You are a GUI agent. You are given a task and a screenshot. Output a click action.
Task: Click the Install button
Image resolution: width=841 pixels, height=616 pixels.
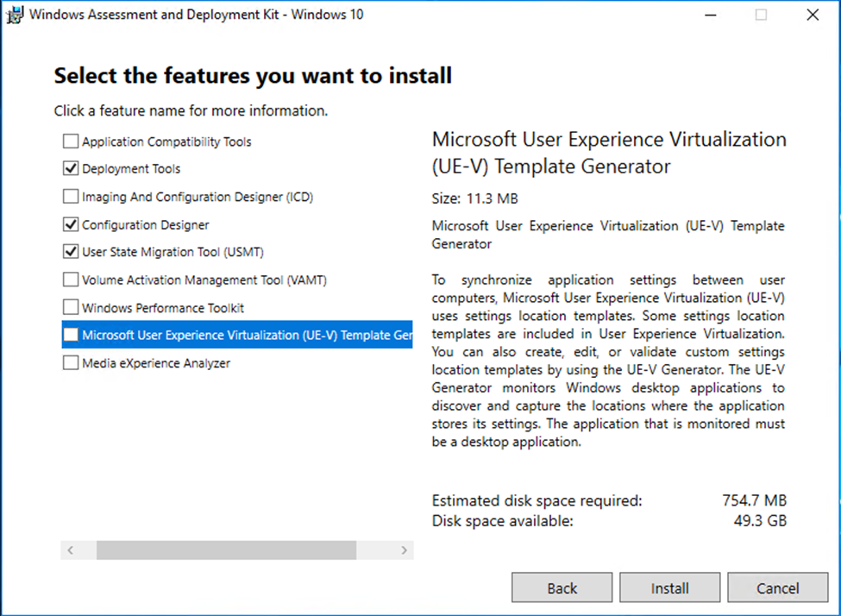669,588
